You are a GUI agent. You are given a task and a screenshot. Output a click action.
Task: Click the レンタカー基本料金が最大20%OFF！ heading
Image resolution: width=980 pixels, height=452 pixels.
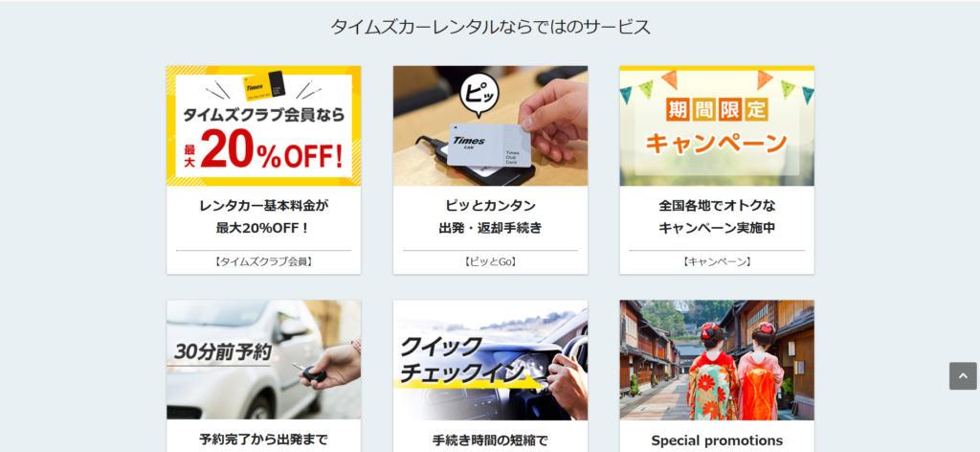pyautogui.click(x=264, y=216)
